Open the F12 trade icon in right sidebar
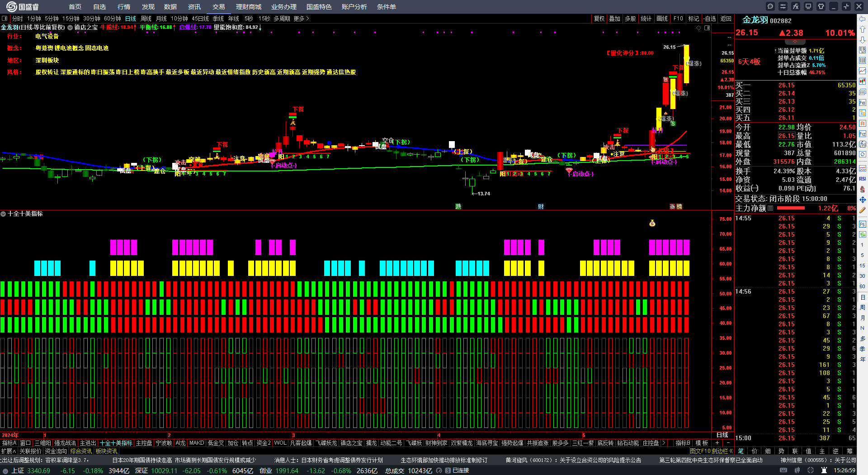The width and height of the screenshot is (868, 475). click(863, 134)
